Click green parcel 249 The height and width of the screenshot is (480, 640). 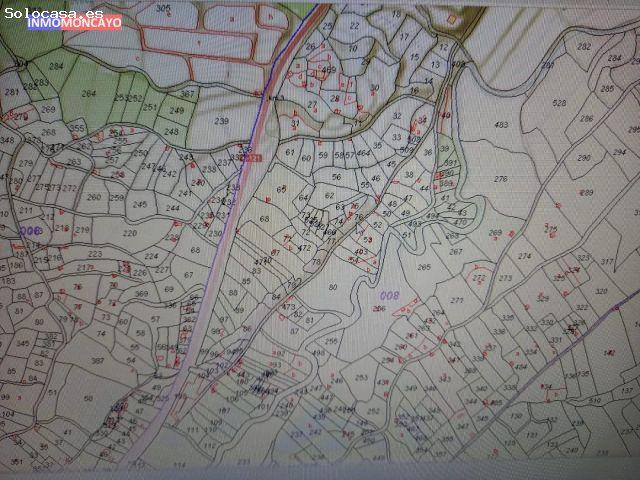(176, 110)
